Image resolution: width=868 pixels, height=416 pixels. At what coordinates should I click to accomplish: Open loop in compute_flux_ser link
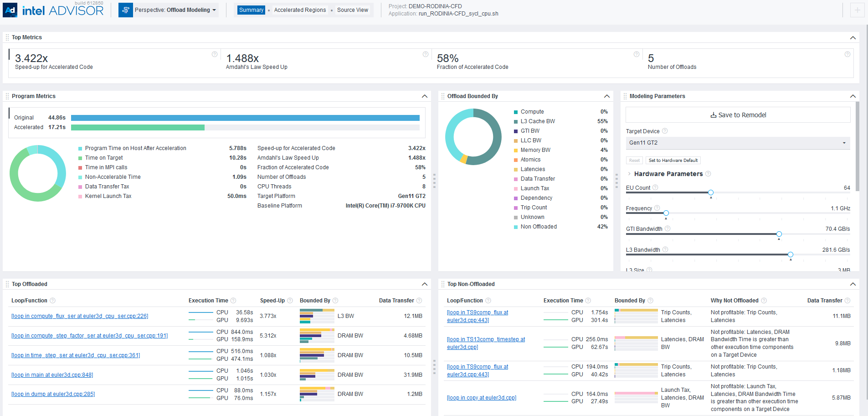point(80,316)
